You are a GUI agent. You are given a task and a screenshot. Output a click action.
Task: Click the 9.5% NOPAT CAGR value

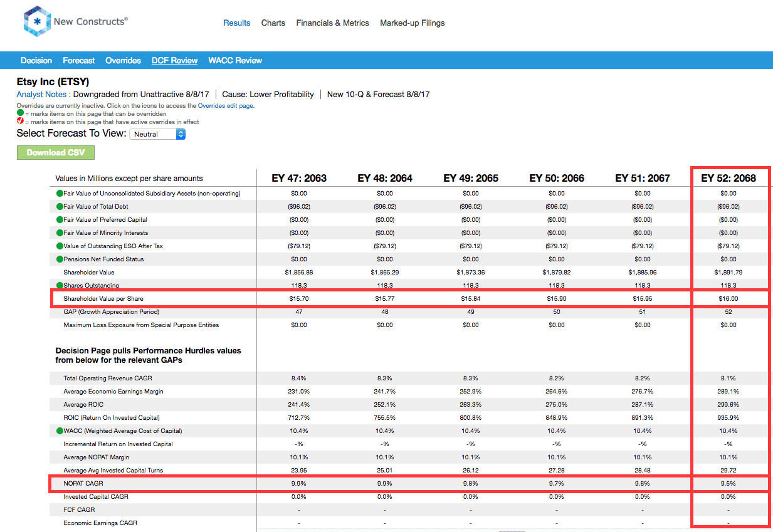click(x=728, y=484)
